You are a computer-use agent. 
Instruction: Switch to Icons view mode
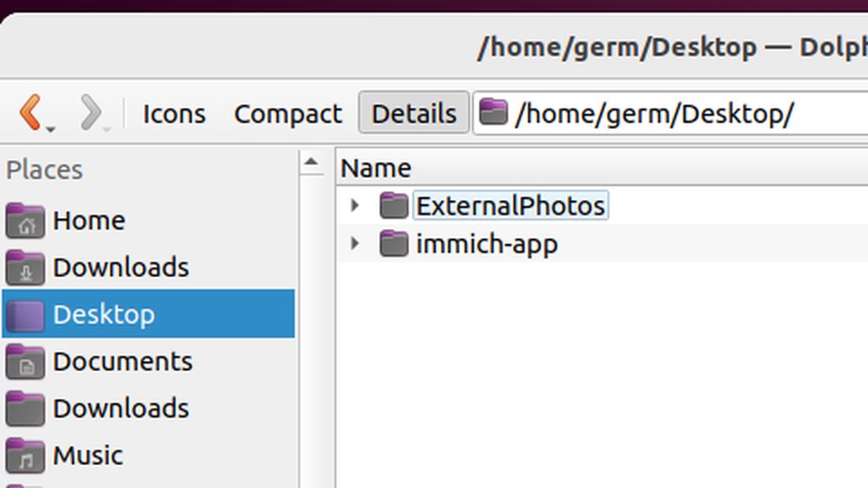point(174,114)
